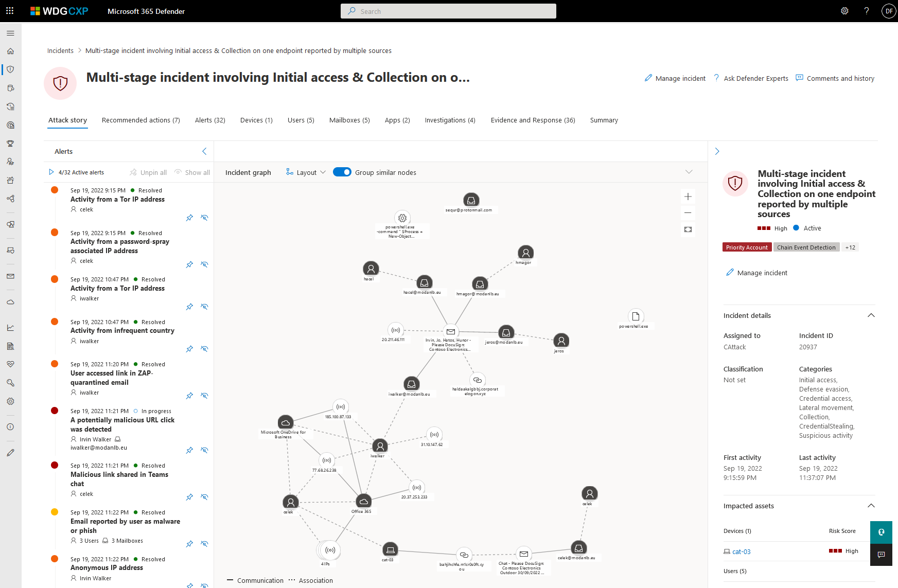Open the Layout dropdown

point(306,172)
